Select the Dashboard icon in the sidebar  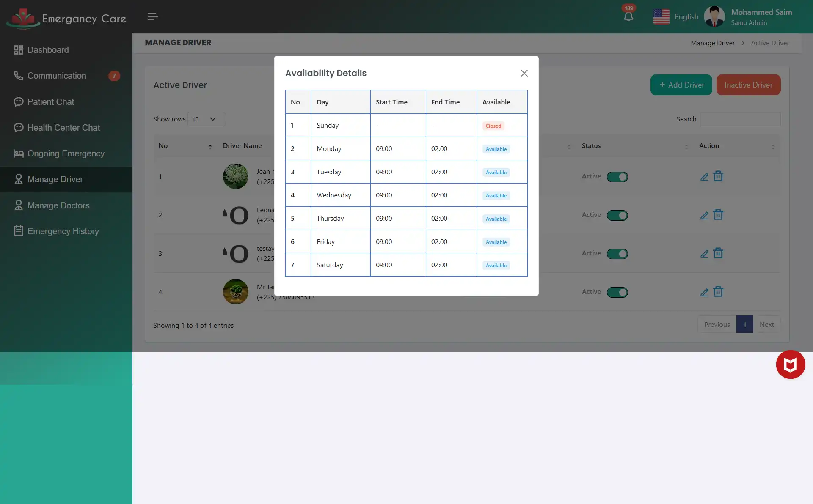tap(18, 49)
